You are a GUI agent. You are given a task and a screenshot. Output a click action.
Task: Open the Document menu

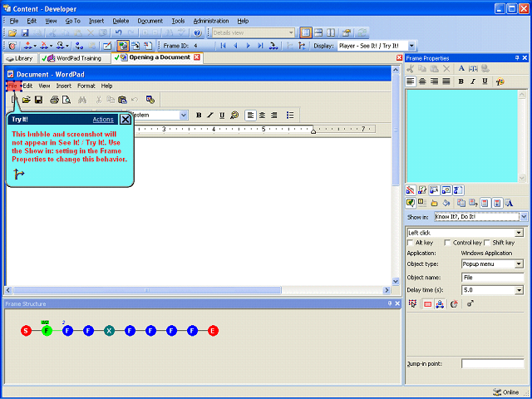150,21
